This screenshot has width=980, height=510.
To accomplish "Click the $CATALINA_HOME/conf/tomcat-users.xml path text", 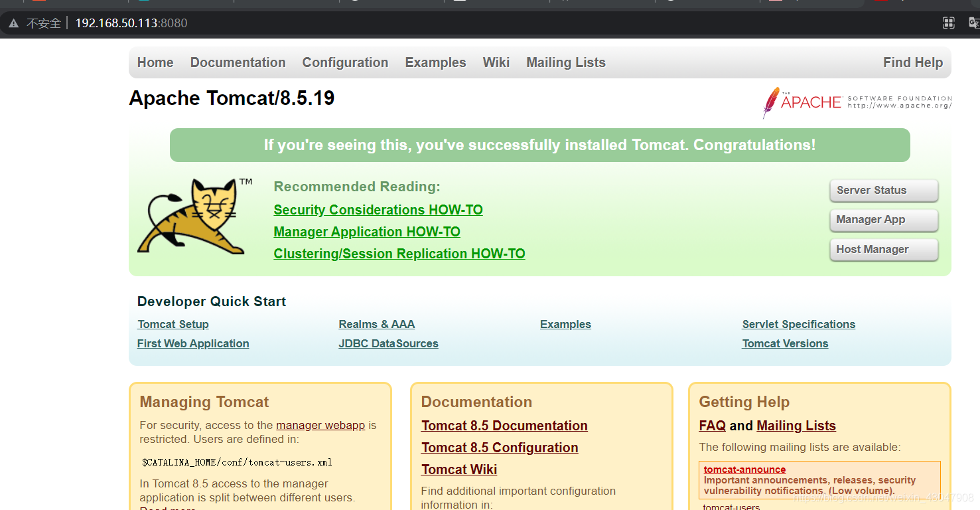I will (x=237, y=462).
